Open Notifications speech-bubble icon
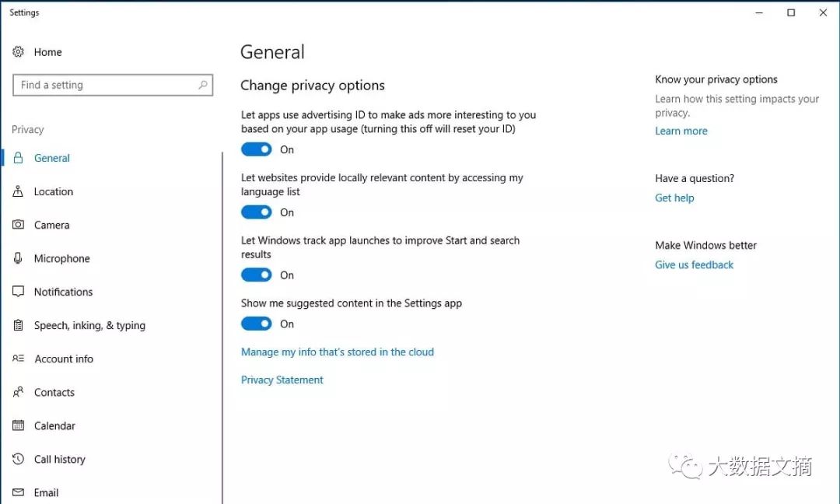840x504 pixels. coord(18,292)
